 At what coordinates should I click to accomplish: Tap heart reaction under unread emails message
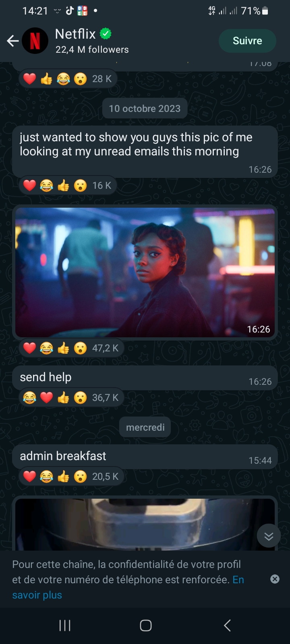29,186
